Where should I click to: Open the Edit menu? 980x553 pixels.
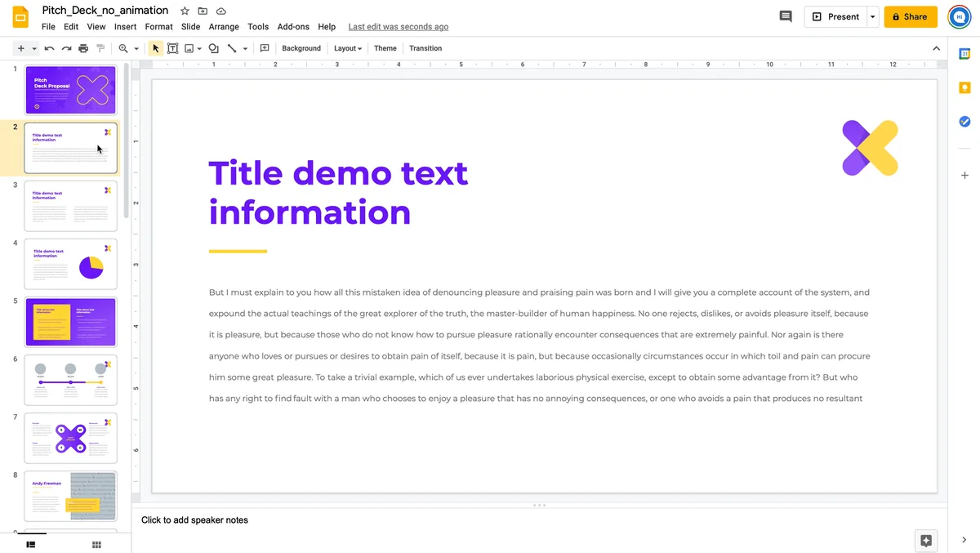pyautogui.click(x=71, y=27)
